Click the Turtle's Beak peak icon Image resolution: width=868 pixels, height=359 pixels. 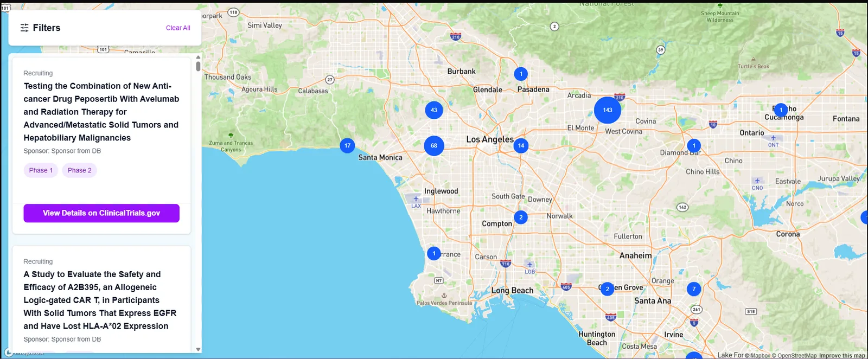point(754,60)
